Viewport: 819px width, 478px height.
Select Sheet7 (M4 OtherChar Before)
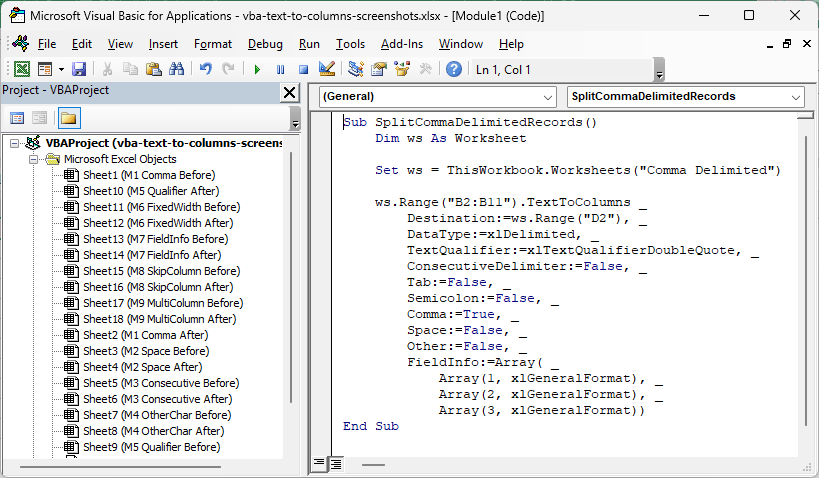(157, 415)
